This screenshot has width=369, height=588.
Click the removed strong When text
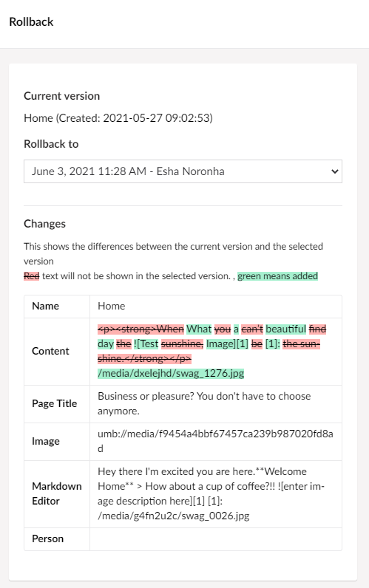141,329
